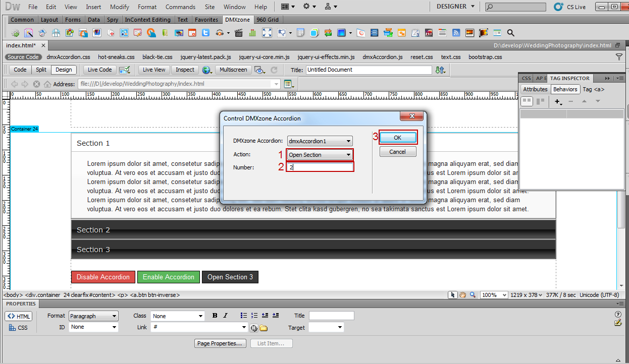Click the Ordered List icon in Properties
This screenshot has width=629, height=364.
(x=254, y=316)
